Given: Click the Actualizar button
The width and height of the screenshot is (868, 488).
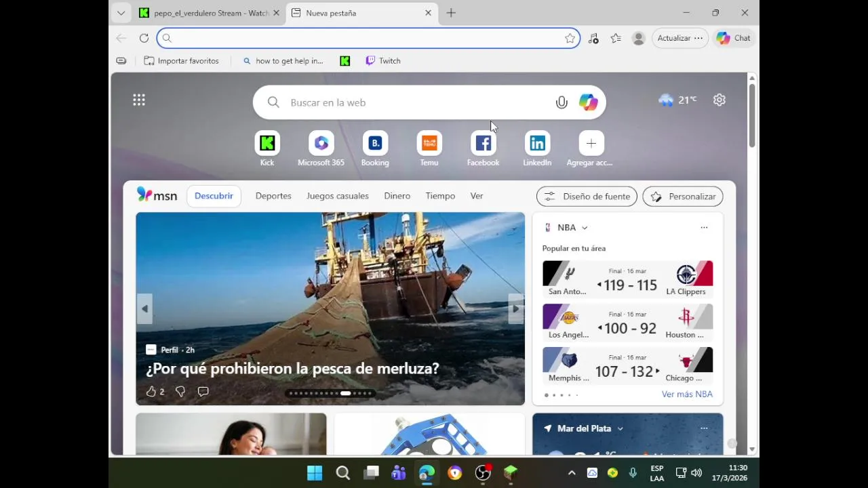Looking at the screenshot, I should tap(680, 38).
